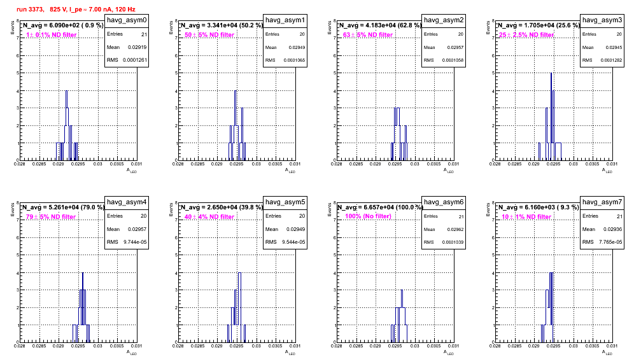
Task: Click the red run 3373 header text
Action: coord(76,10)
